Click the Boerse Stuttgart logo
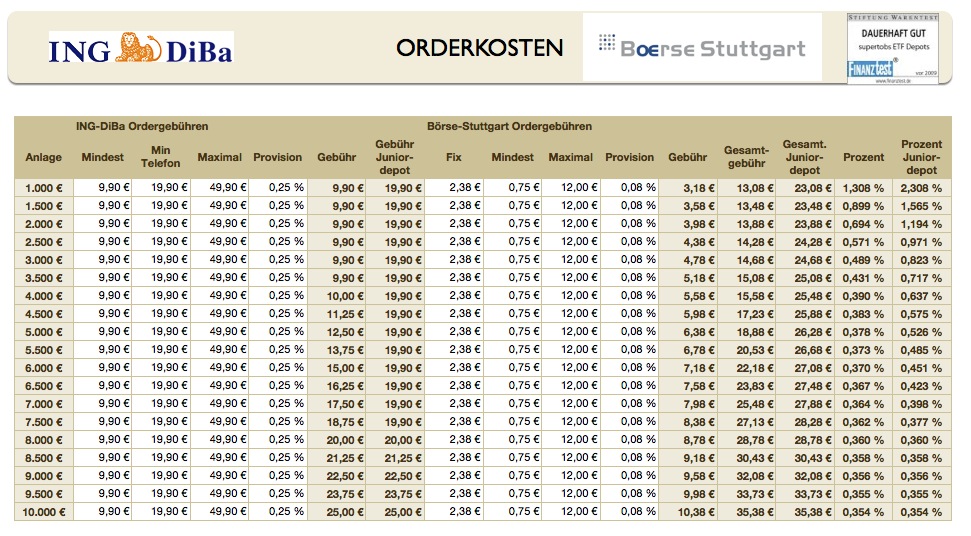The height and width of the screenshot is (536, 971). [702, 48]
